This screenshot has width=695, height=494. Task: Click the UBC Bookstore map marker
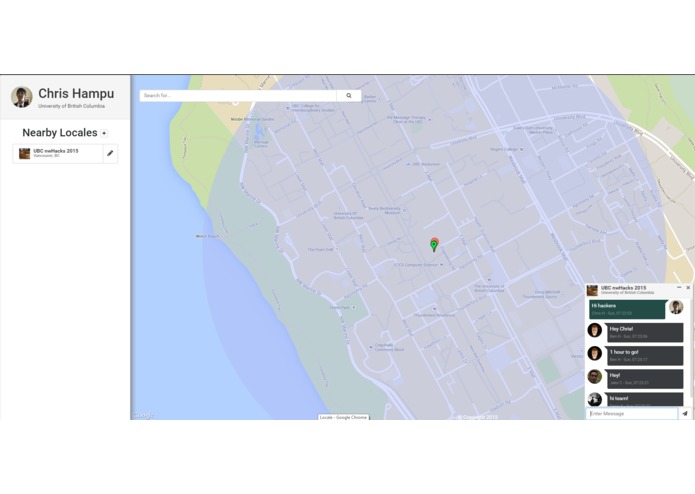[x=408, y=164]
